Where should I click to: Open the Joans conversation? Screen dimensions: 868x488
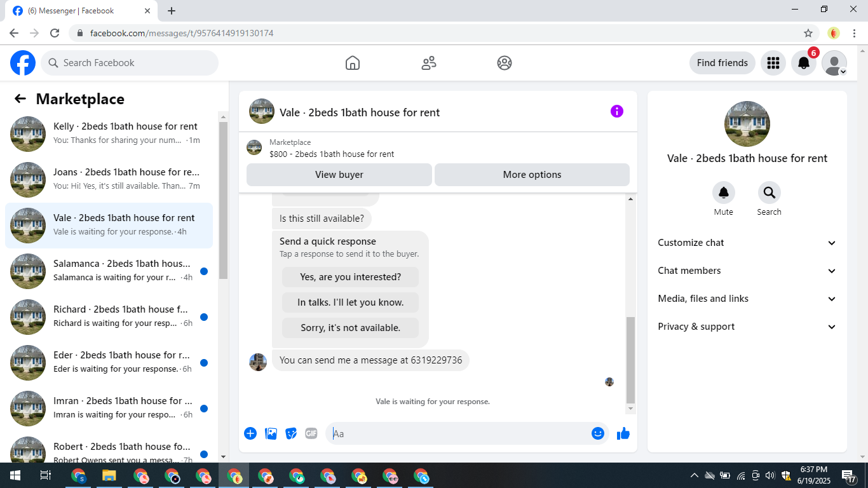click(109, 180)
